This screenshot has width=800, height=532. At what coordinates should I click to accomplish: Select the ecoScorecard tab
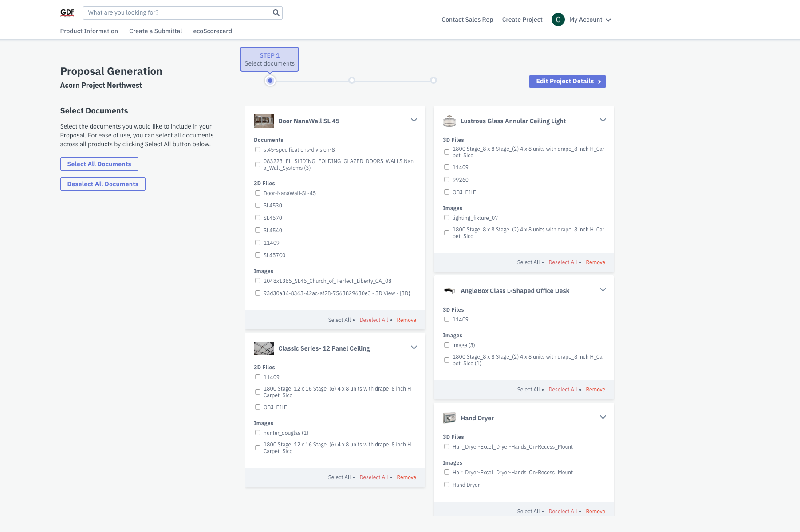coord(213,31)
